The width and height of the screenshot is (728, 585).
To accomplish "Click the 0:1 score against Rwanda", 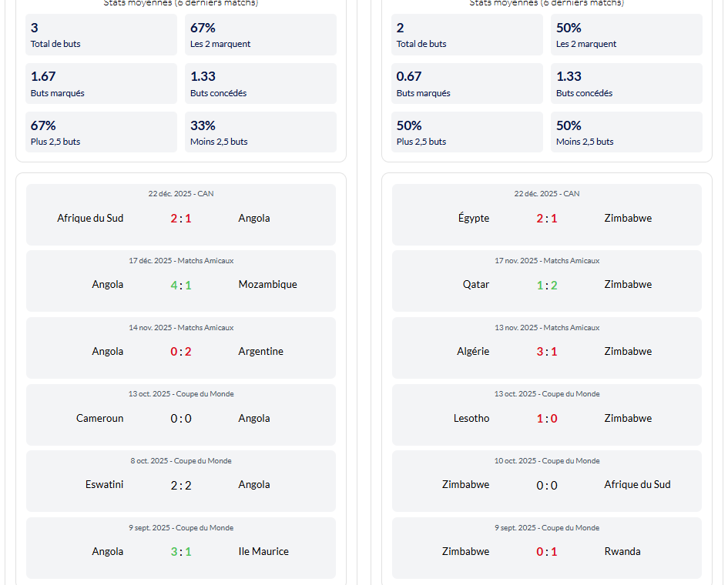I will tap(547, 552).
